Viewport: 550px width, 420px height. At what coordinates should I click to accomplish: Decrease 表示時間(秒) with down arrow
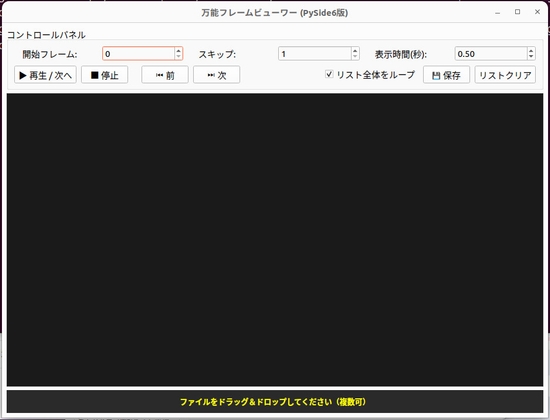[531, 56]
